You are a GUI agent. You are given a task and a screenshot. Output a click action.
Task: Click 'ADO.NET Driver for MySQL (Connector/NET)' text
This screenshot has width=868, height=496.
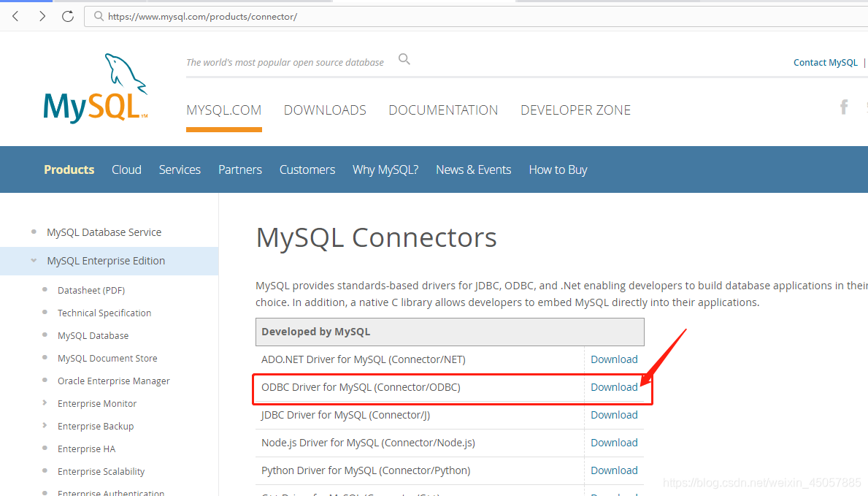pos(363,359)
